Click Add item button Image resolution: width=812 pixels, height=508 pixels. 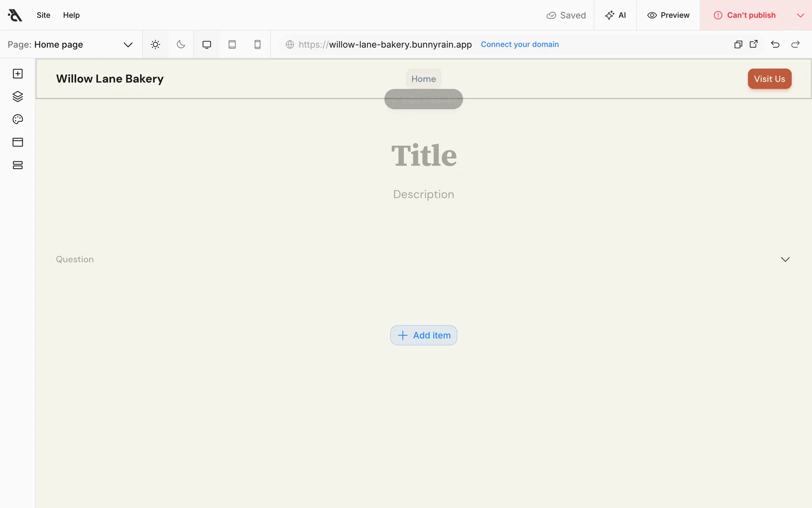click(424, 335)
